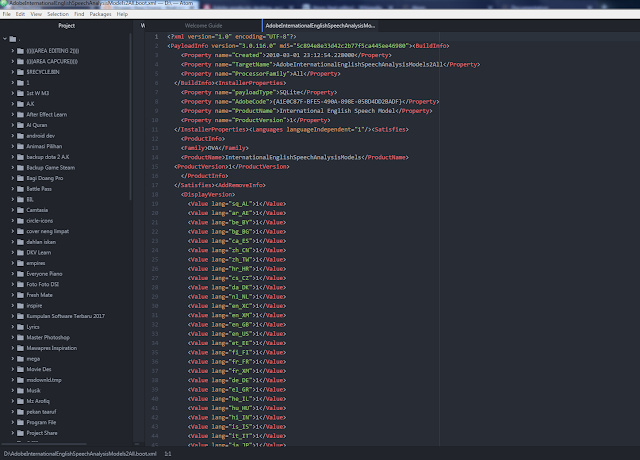Screen dimensions: 640x460
Task: Click line number 18 in the gutter
Action: 155,195
